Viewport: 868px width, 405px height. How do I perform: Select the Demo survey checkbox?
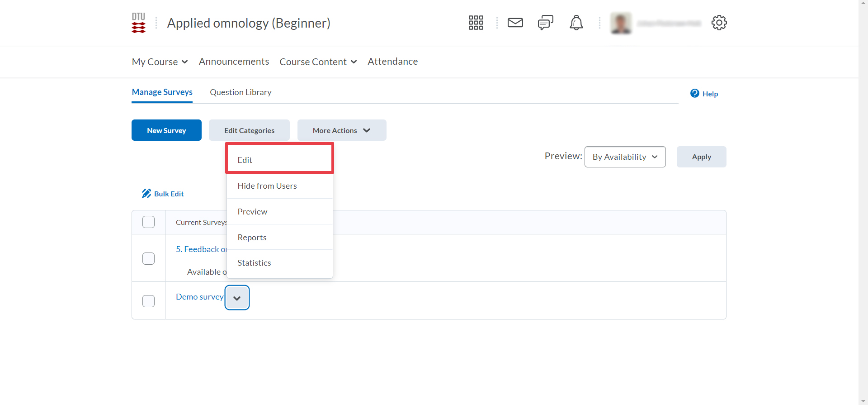click(x=148, y=301)
